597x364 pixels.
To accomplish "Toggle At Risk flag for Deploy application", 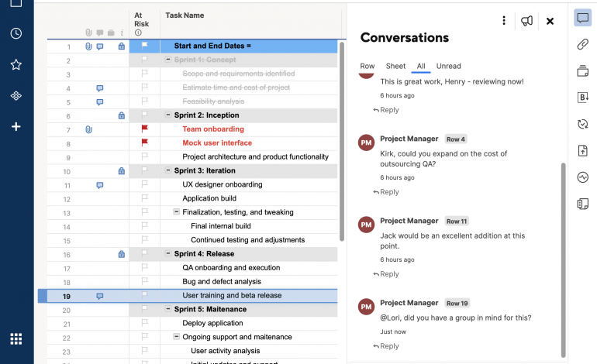I will pos(144,322).
